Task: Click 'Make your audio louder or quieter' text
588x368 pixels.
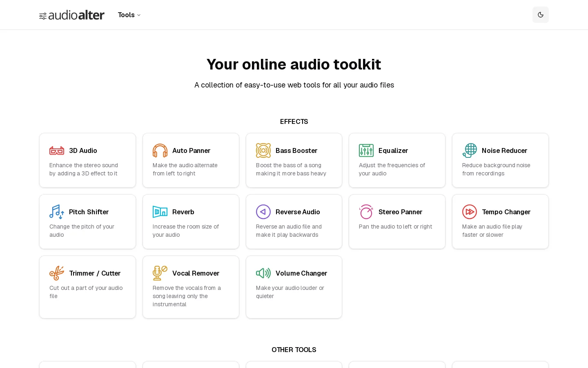Action: [x=290, y=292]
